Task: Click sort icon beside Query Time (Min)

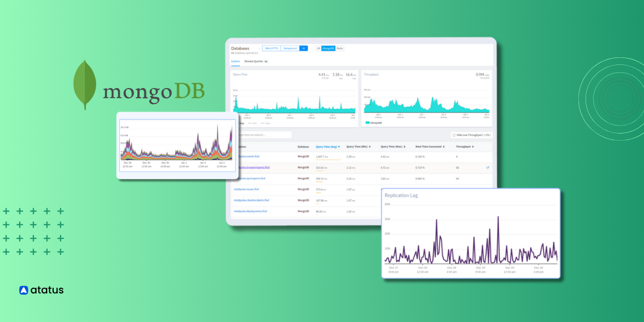Action: pyautogui.click(x=370, y=147)
